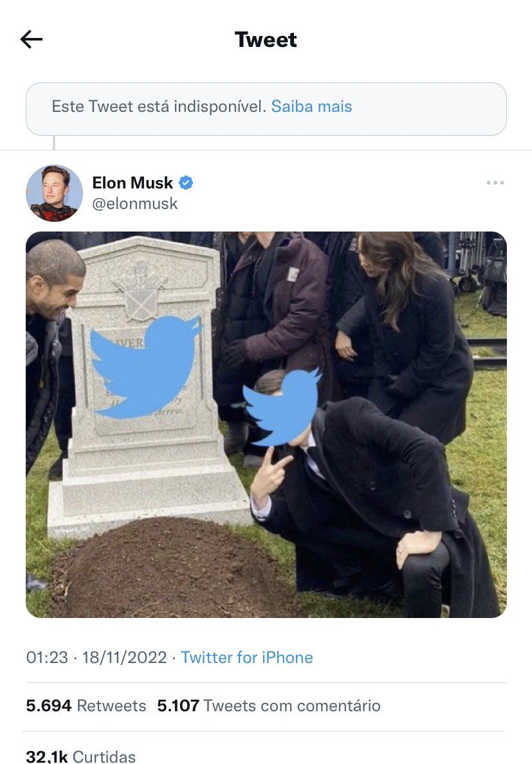The height and width of the screenshot is (764, 532).
Task: Tap the @elonmusk handle
Action: 134,204
